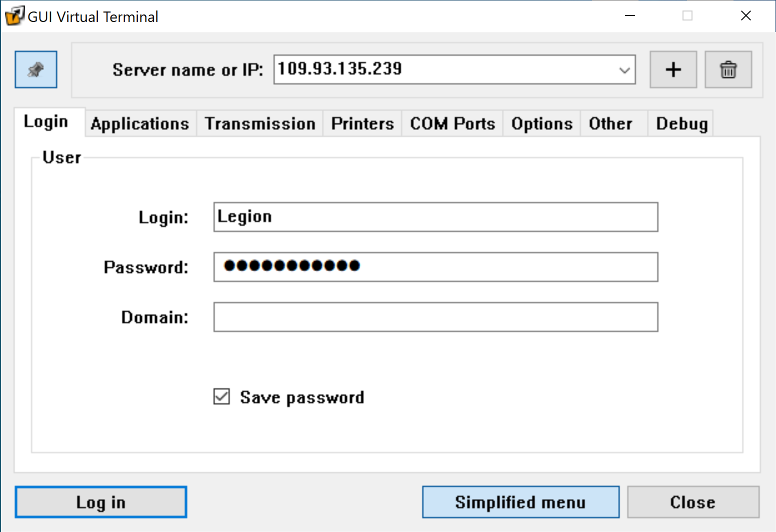Go to the Printers tab
The width and height of the screenshot is (776, 532).
tap(362, 123)
